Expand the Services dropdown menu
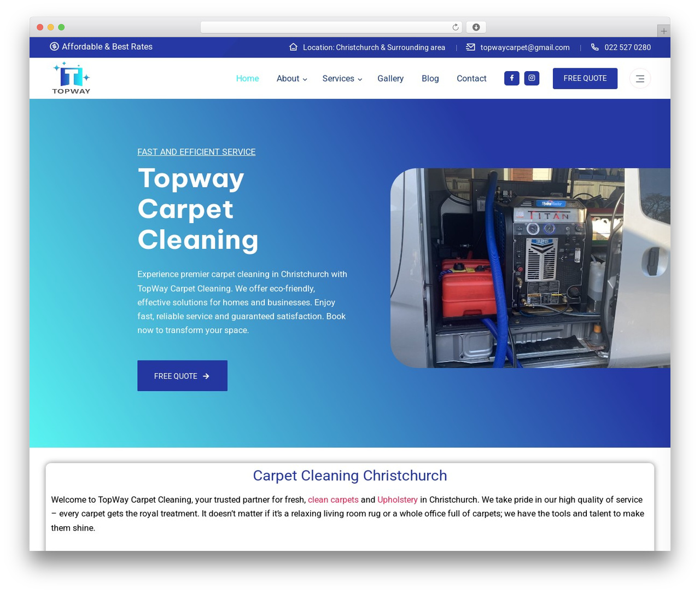This screenshot has width=700, height=593. tap(342, 79)
